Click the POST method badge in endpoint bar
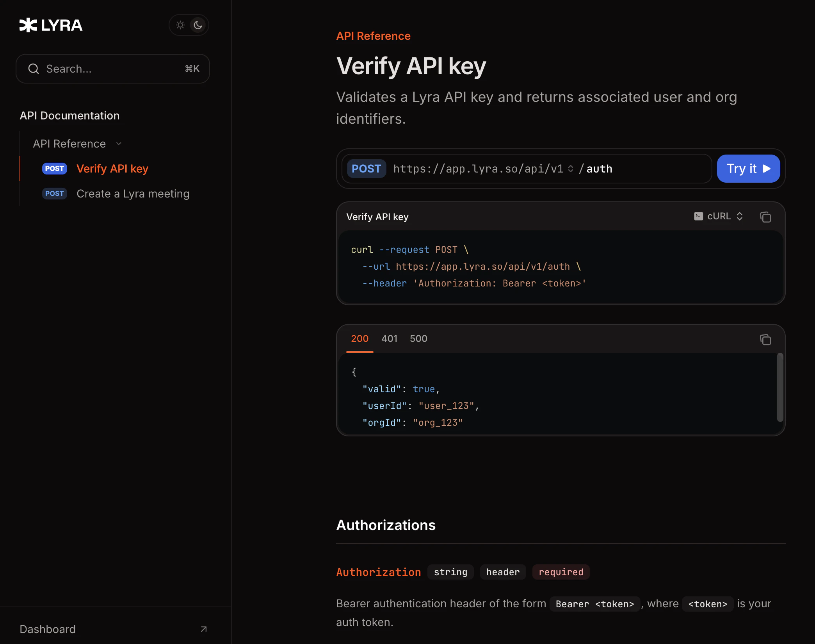This screenshot has width=815, height=644. (366, 169)
